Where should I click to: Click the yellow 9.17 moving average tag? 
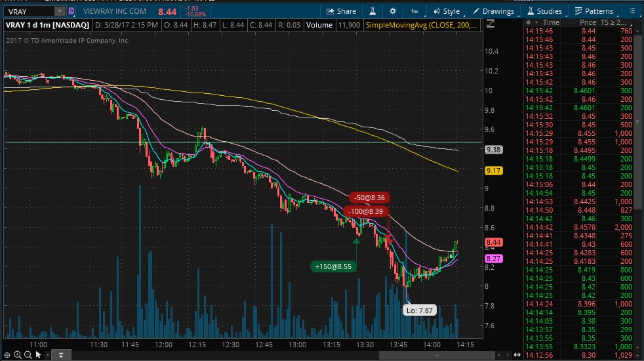(493, 171)
